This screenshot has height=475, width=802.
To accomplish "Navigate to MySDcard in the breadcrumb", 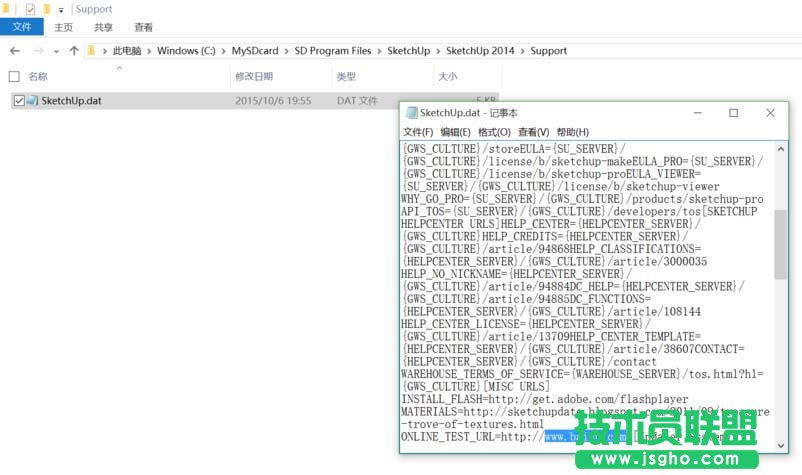I will coord(255,51).
